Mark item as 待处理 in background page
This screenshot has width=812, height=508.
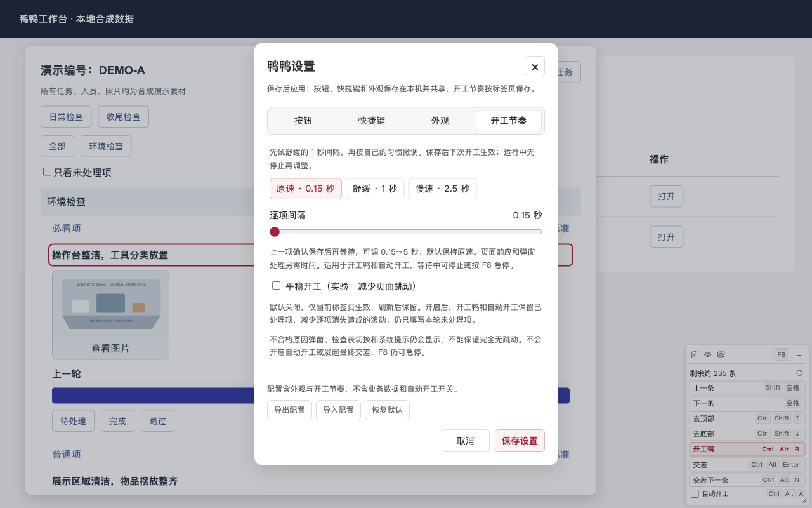pos(73,421)
